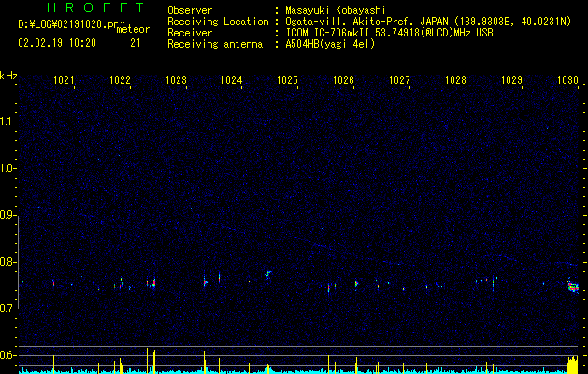Click frequency axis label 1.0
The width and height of the screenshot is (588, 374).
[8, 168]
